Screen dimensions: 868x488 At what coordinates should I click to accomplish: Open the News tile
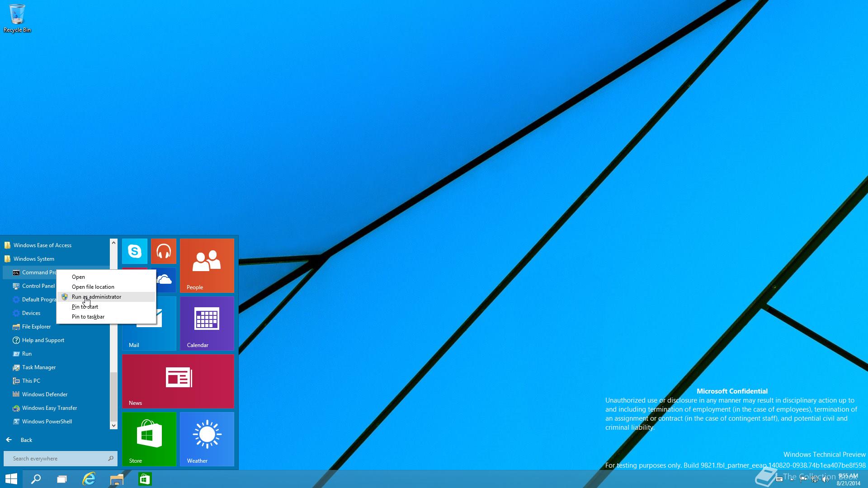[x=178, y=381]
